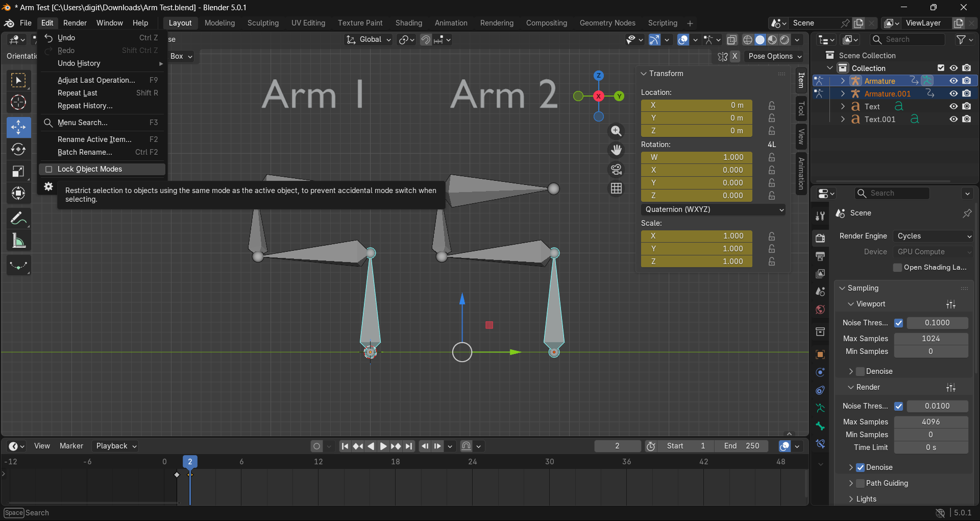Jump to first frame in timeline
980x521 pixels.
tap(345, 446)
